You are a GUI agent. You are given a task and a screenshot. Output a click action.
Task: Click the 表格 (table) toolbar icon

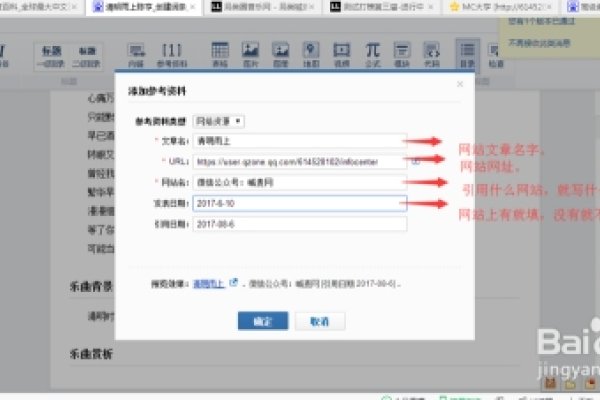click(219, 53)
